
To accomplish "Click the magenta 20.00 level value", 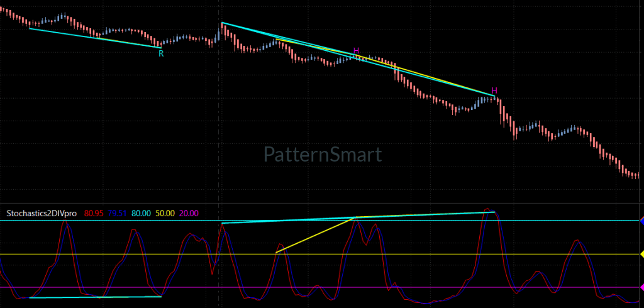I will [190, 213].
